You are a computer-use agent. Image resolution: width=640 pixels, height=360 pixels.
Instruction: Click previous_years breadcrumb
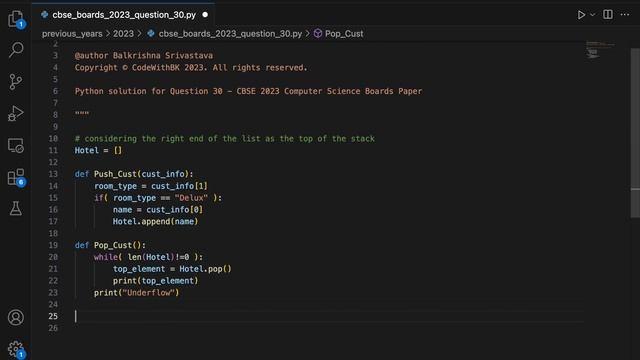[72, 34]
